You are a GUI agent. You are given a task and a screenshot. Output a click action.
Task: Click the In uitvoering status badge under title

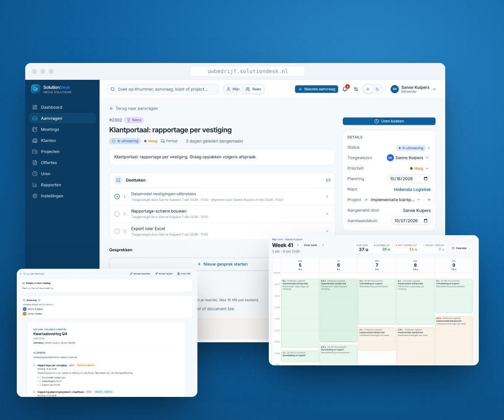pyautogui.click(x=125, y=141)
